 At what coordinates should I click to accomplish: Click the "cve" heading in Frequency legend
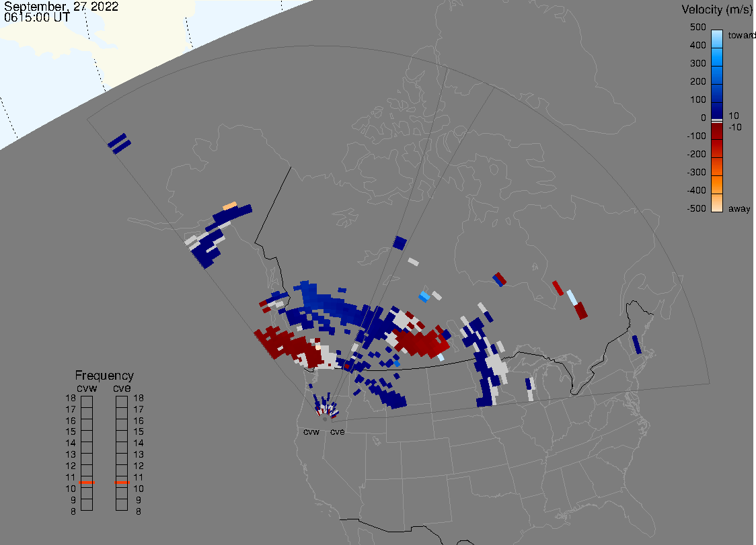point(122,388)
